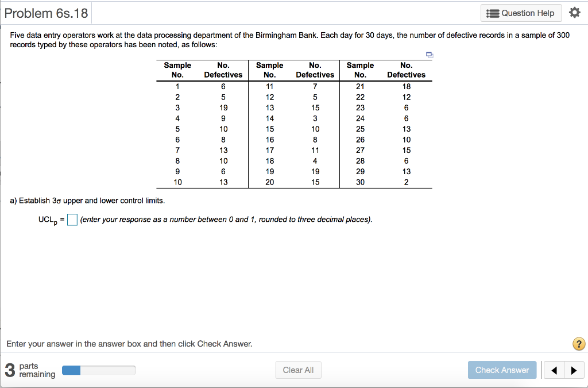Click the italic rounding hint text
The image size is (588, 388).
[226, 220]
